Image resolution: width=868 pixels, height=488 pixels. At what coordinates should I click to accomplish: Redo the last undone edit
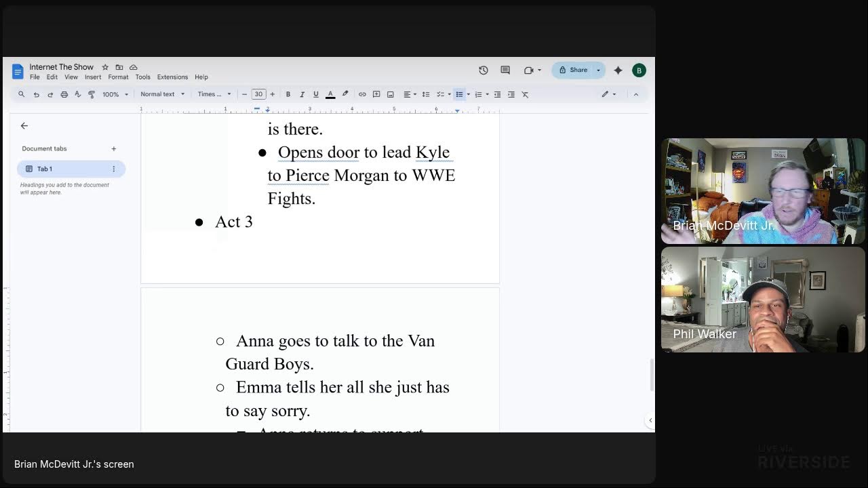(x=50, y=94)
